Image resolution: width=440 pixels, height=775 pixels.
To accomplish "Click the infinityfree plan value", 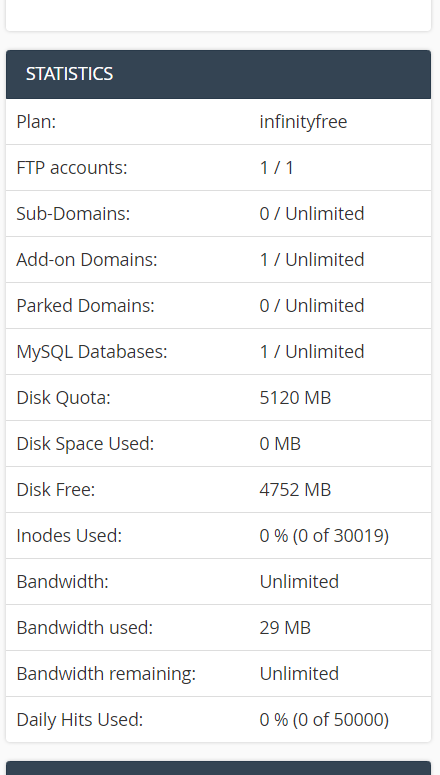I will 303,122.
